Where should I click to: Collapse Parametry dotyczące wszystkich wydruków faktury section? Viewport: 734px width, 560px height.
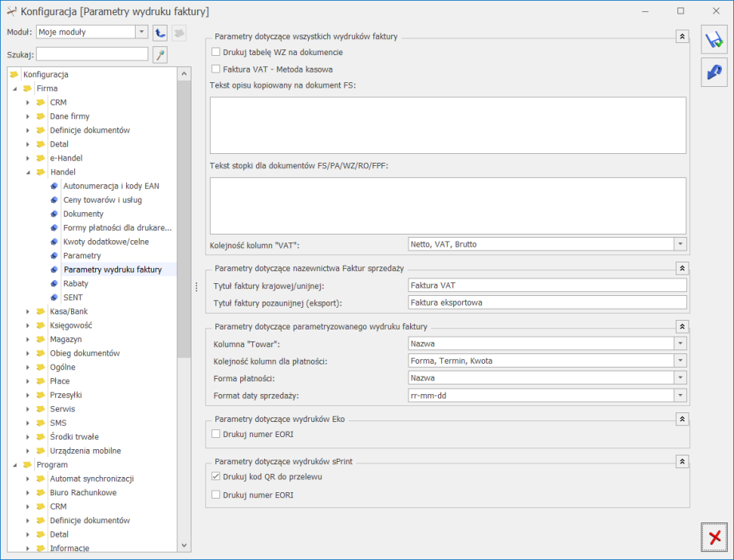point(681,35)
